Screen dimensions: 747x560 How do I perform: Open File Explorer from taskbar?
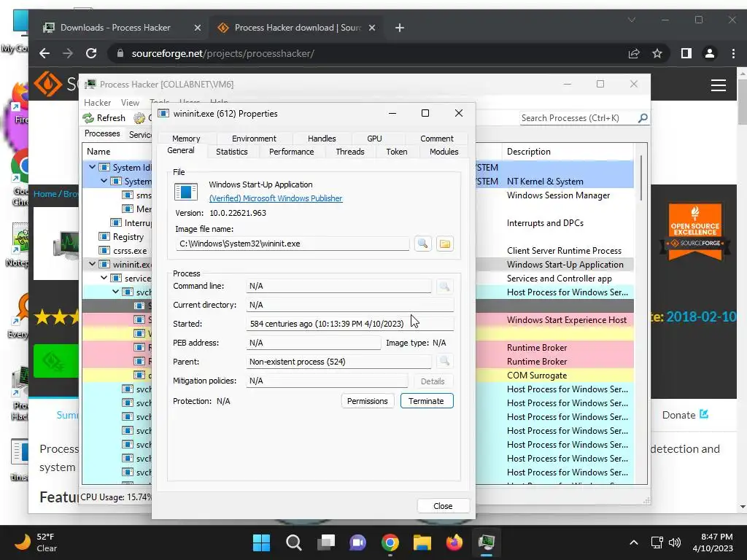(x=422, y=542)
